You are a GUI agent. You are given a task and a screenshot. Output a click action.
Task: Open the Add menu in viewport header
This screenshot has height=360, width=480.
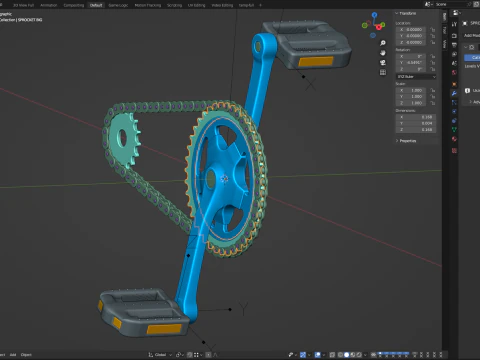click(x=13, y=355)
